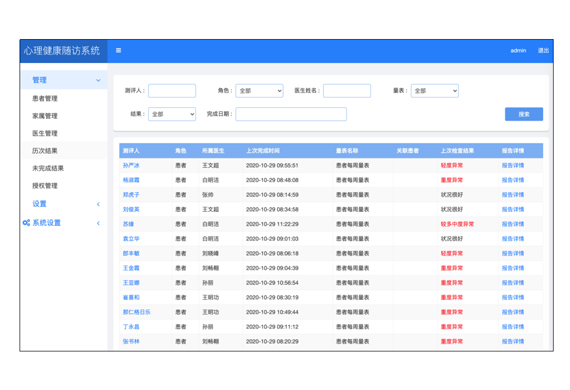Open the 量表 dropdown

point(434,91)
